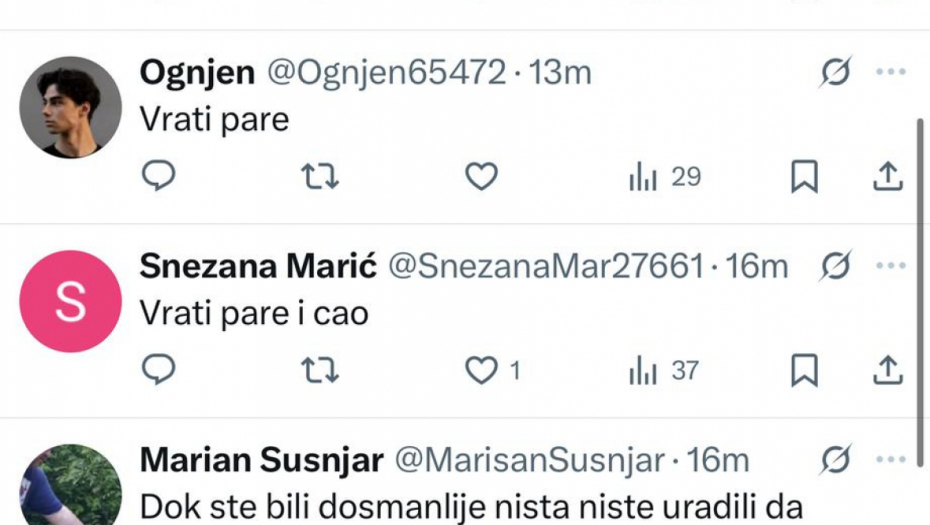Share Ognjen's tweet

(888, 177)
